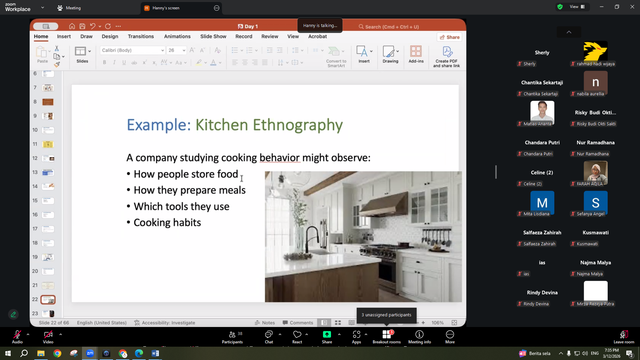Image resolution: width=640 pixels, height=360 pixels.
Task: Toggle Underline formatting
Action: point(124,62)
